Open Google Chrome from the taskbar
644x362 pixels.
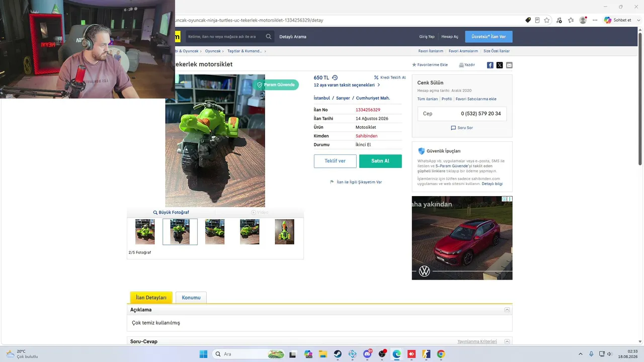[x=441, y=354]
